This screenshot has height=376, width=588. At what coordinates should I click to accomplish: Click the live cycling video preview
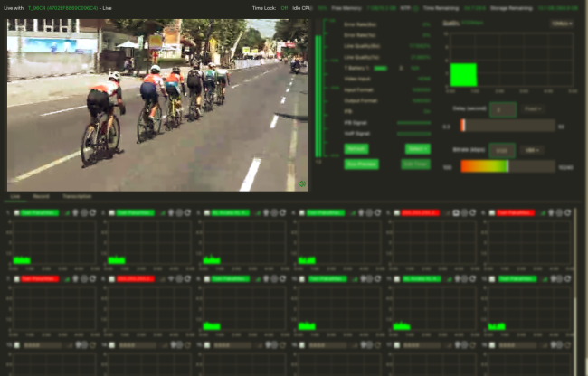157,105
